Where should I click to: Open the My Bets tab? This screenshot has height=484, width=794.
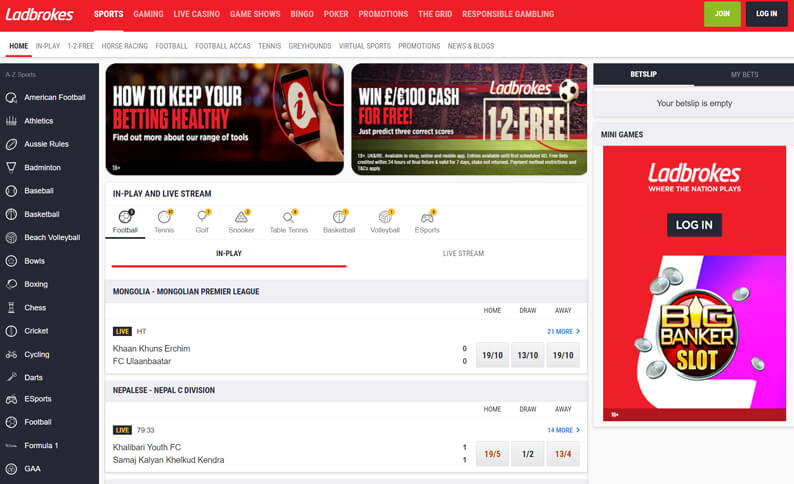[744, 75]
